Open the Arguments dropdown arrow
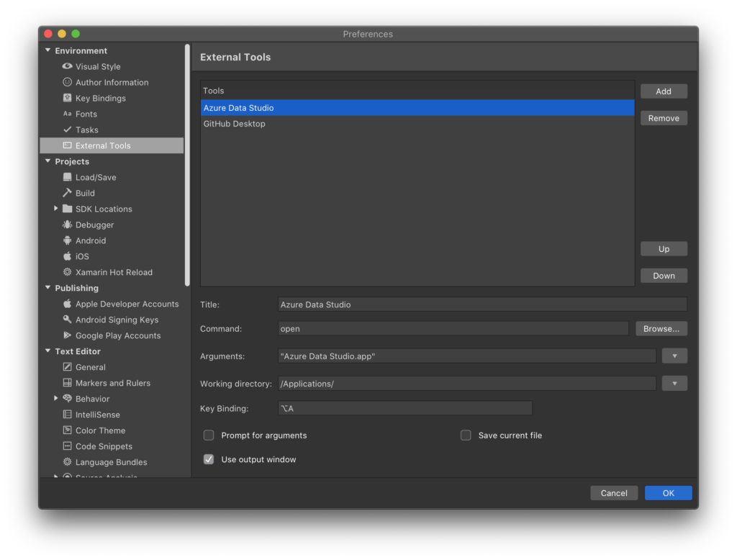Viewport: 737px width, 560px height. (674, 356)
